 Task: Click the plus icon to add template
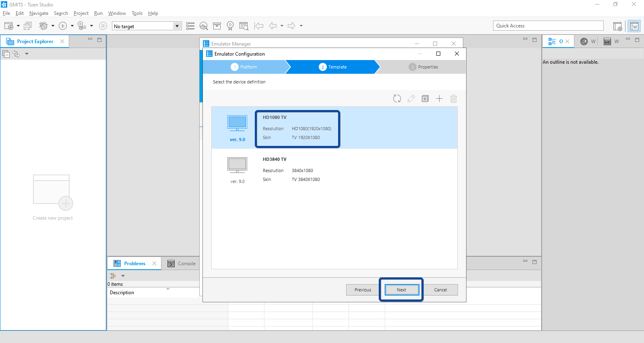[x=439, y=98]
